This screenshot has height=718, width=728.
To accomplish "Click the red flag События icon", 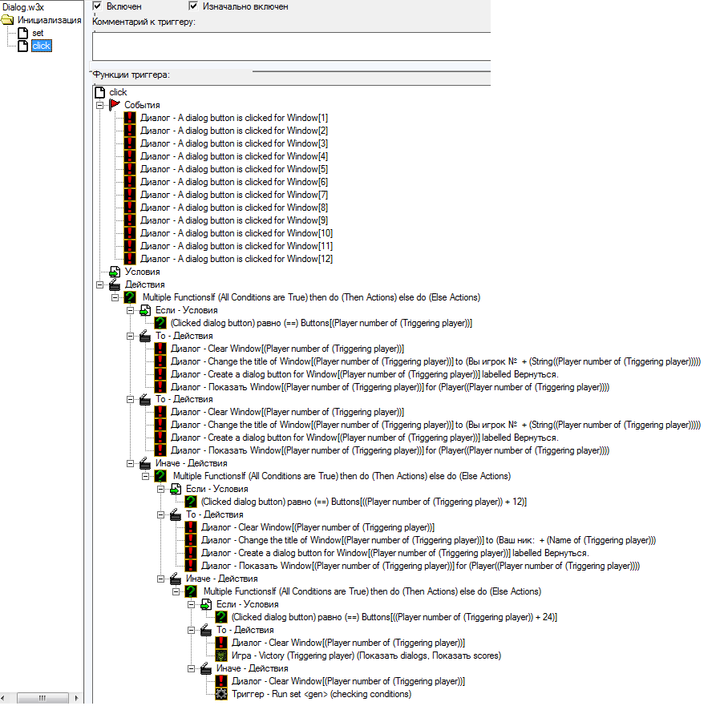I will pos(114,105).
